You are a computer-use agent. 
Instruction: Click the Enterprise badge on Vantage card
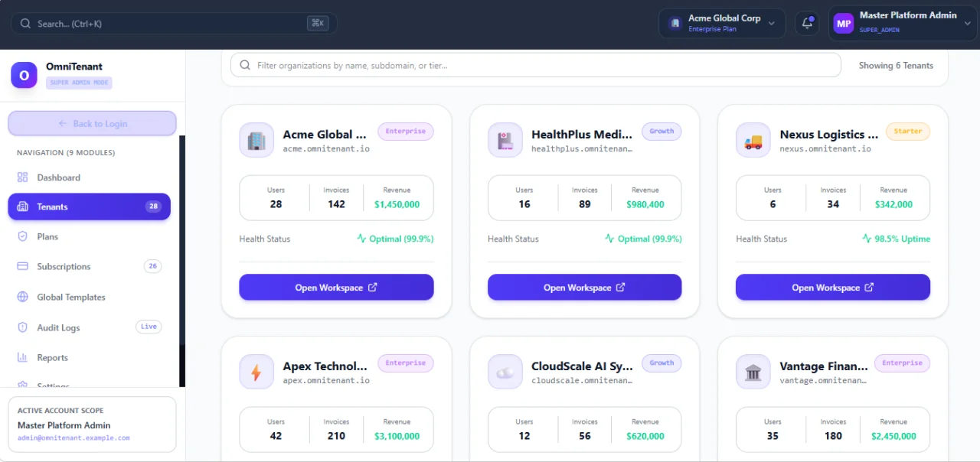(x=902, y=363)
